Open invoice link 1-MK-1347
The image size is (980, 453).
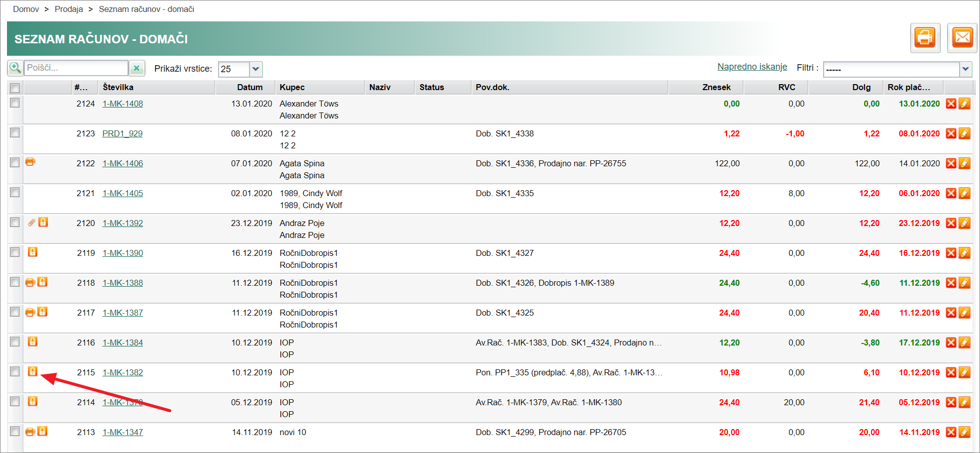pyautogui.click(x=122, y=432)
